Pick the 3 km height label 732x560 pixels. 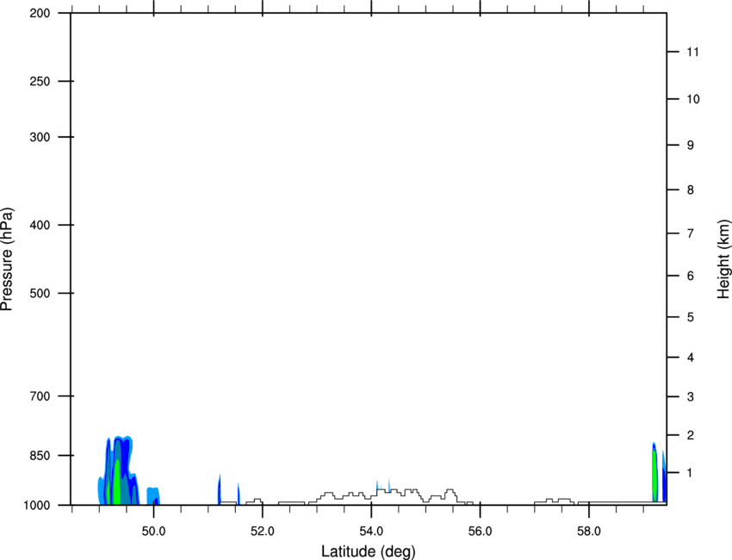click(x=691, y=396)
